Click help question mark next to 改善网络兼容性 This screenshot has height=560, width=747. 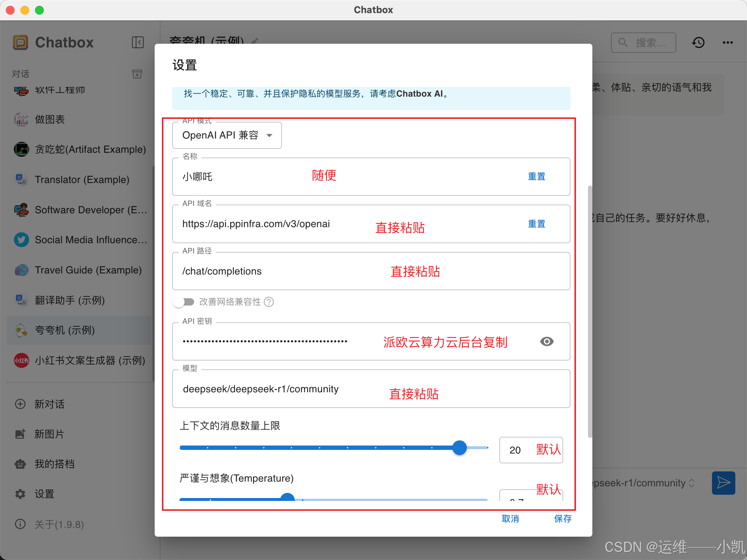click(269, 302)
